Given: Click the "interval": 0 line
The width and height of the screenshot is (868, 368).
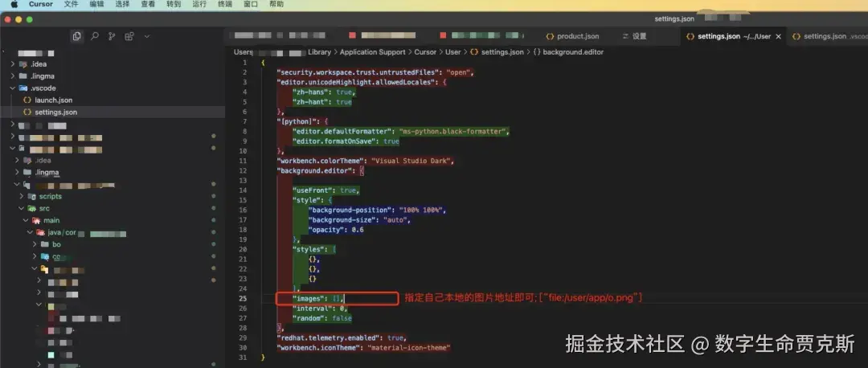Looking at the screenshot, I should [319, 309].
